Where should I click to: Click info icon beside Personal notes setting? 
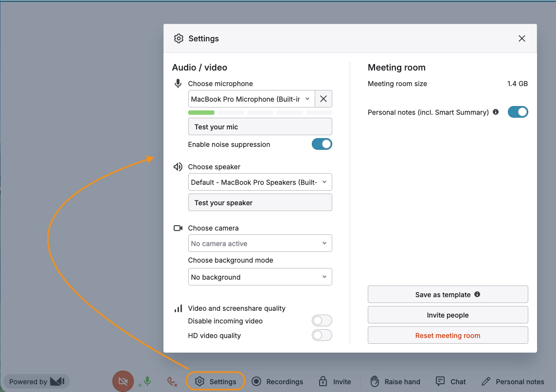pyautogui.click(x=496, y=112)
